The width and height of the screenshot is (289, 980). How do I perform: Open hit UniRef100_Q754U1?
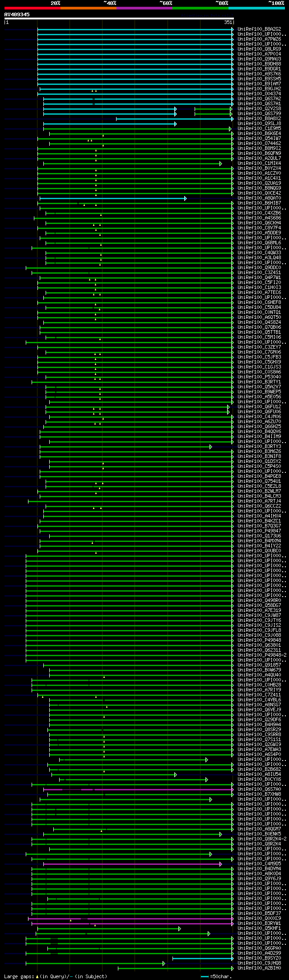[259, 481]
